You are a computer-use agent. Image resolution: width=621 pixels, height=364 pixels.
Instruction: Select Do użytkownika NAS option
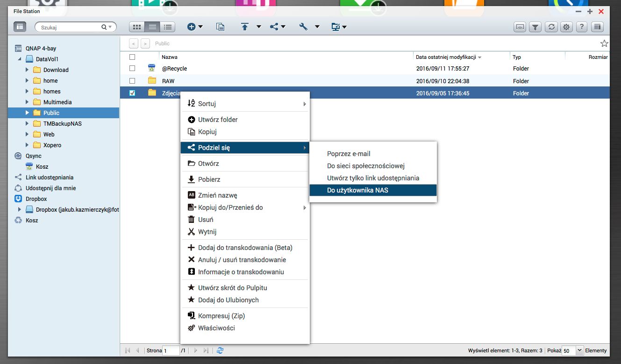tap(373, 190)
